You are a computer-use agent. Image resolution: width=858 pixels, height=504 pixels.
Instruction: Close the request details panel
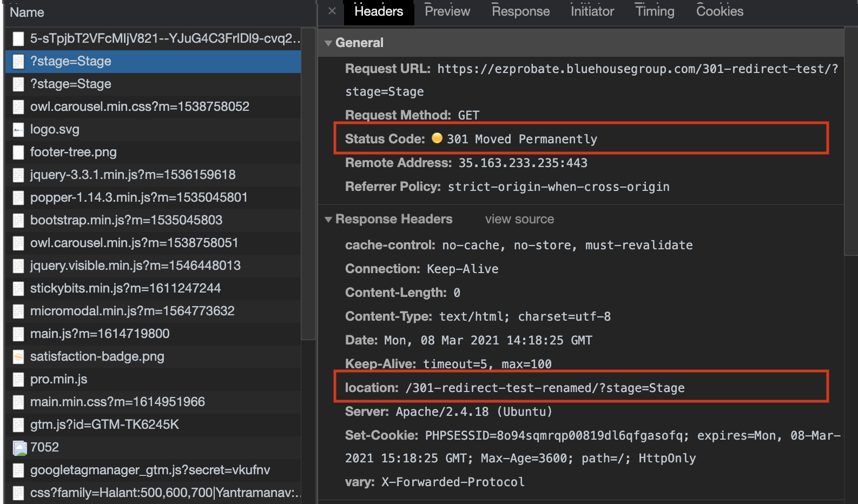tap(332, 11)
